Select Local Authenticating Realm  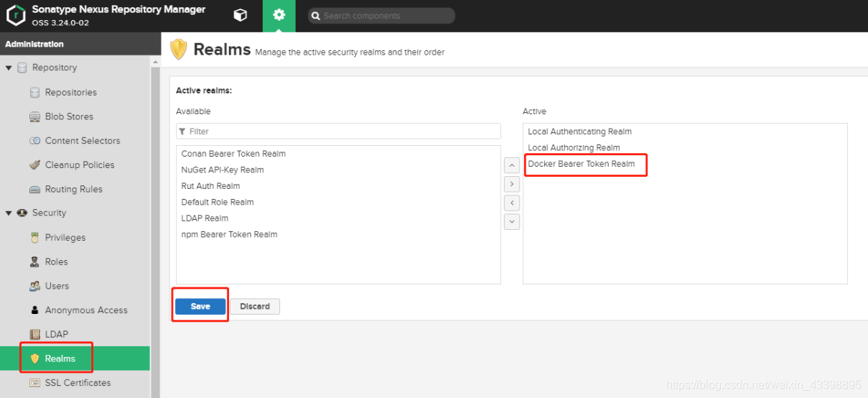tap(580, 131)
